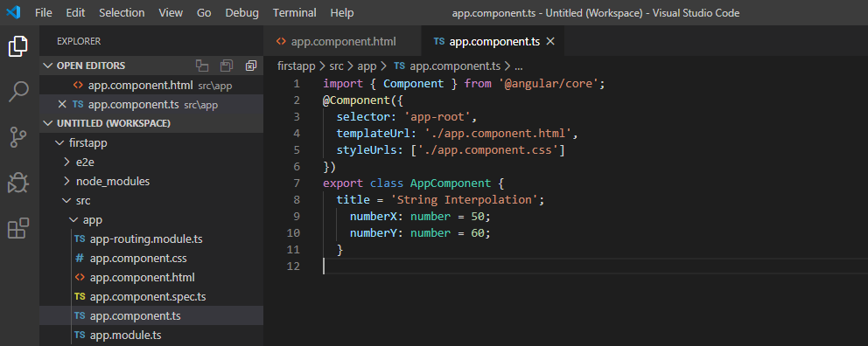Open the Search view icon

tap(19, 92)
